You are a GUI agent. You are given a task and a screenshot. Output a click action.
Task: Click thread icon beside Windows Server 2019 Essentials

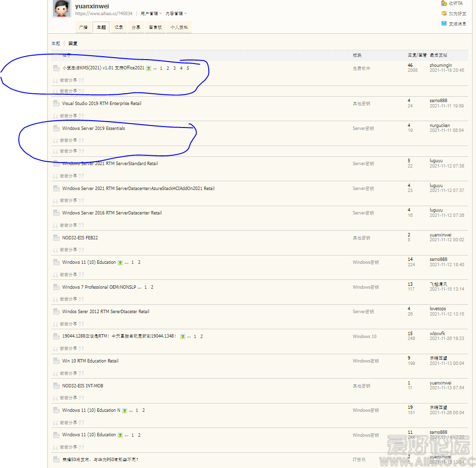pos(56,128)
